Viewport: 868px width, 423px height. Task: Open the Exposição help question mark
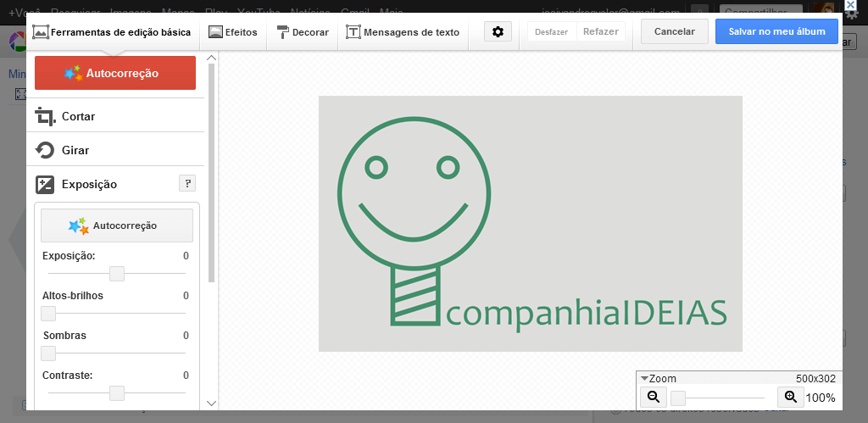pyautogui.click(x=187, y=183)
